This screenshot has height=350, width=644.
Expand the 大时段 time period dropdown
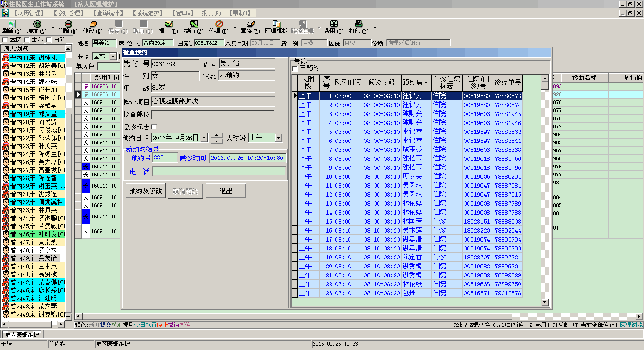pos(278,138)
